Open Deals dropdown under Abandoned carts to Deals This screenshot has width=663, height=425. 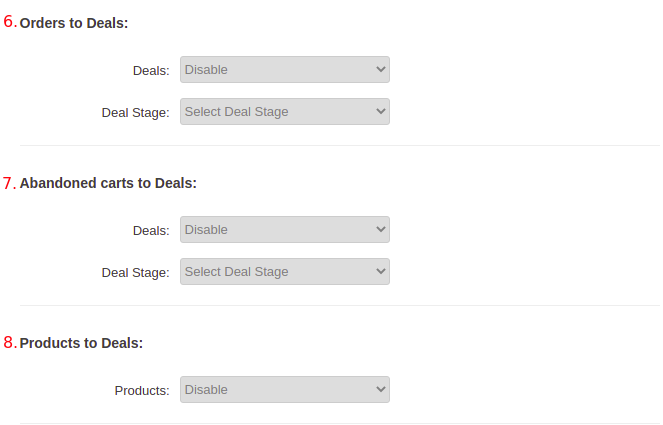pos(284,230)
